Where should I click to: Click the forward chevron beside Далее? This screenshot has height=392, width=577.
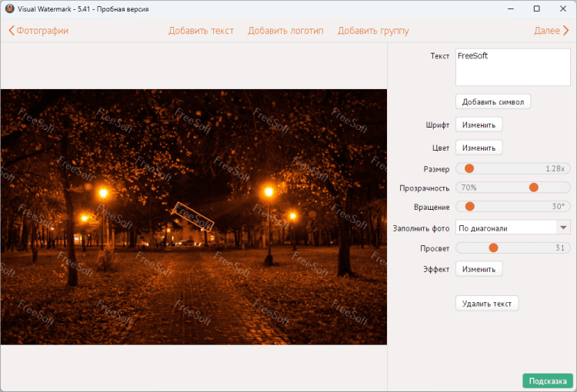(565, 31)
